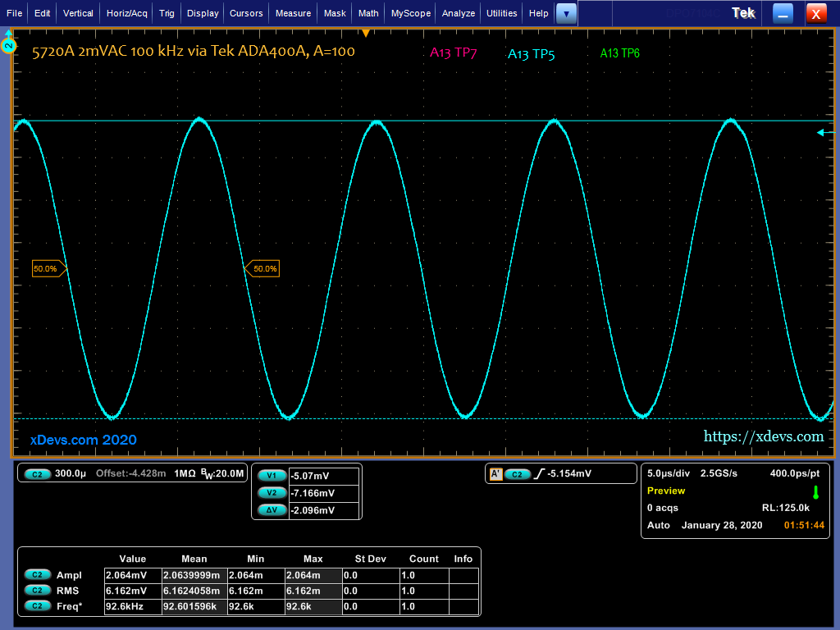Image resolution: width=840 pixels, height=630 pixels.
Task: Minimize the oscilloscope window
Action: [783, 14]
